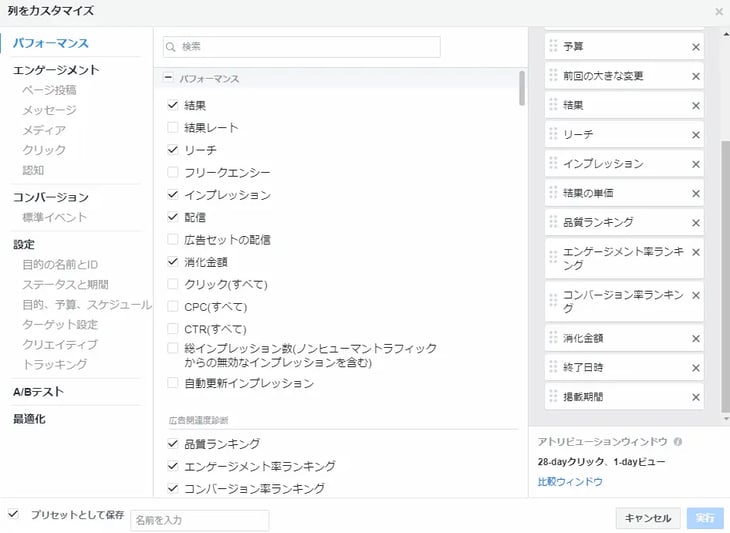Screen dimensions: 730x533
Task: Uncheck the 配信 checkbox
Action: coord(173,217)
